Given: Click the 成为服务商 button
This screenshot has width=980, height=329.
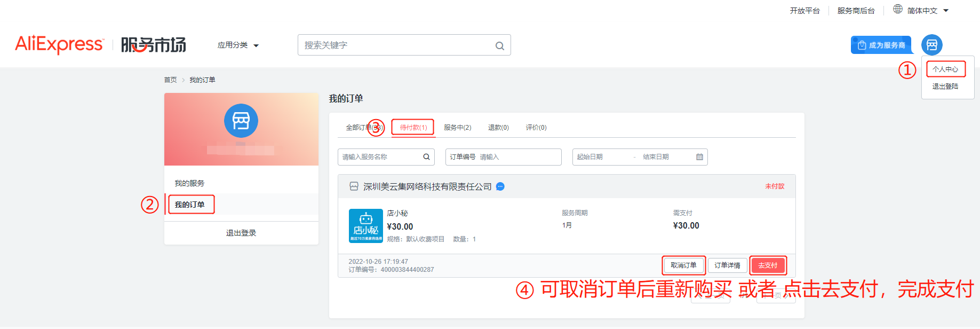Looking at the screenshot, I should point(881,45).
